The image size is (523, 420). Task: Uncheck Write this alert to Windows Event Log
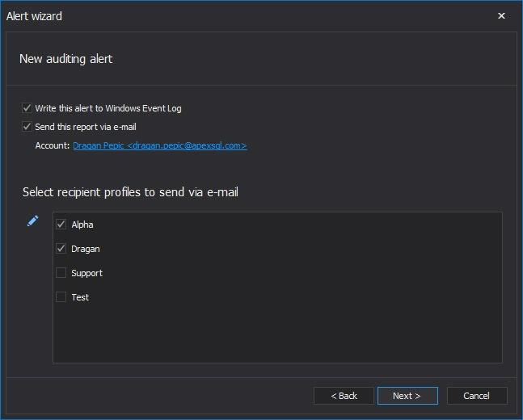tap(27, 108)
